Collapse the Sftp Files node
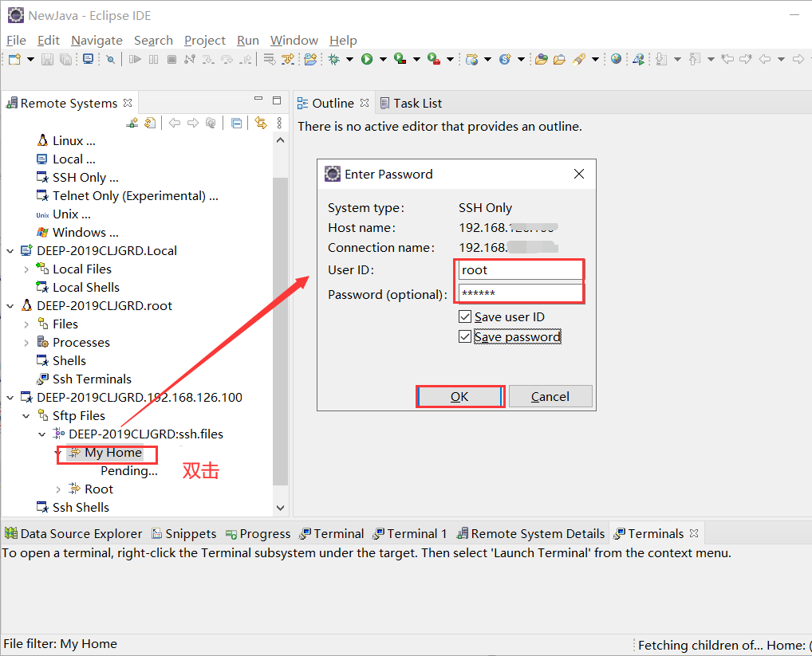The image size is (812, 656). point(26,416)
